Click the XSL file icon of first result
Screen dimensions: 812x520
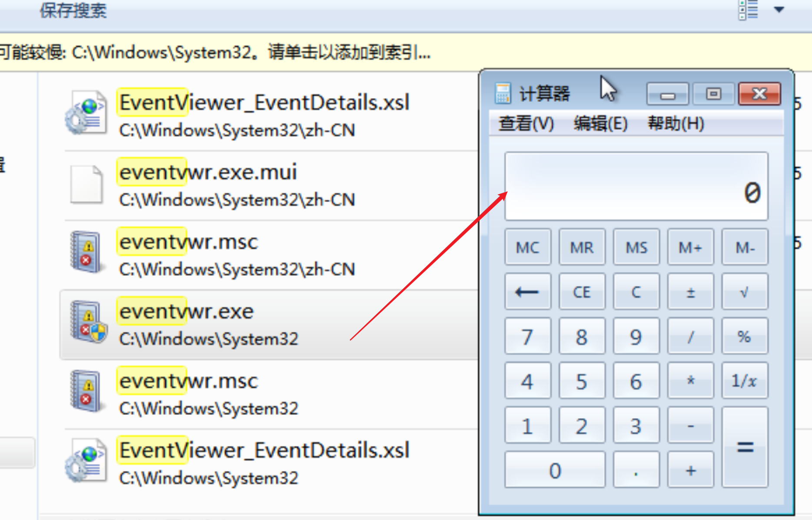pyautogui.click(x=86, y=113)
